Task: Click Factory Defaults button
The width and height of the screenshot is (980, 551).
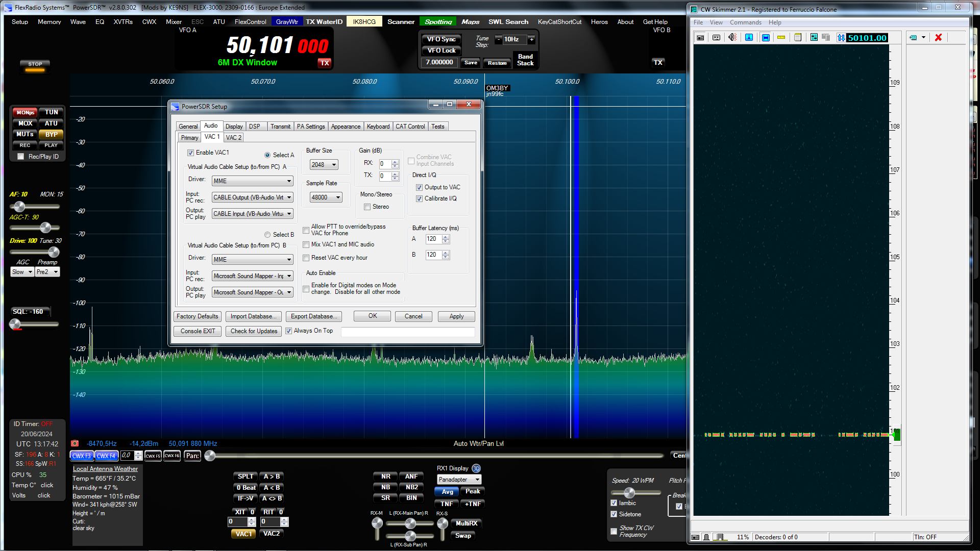Action: 197,316
